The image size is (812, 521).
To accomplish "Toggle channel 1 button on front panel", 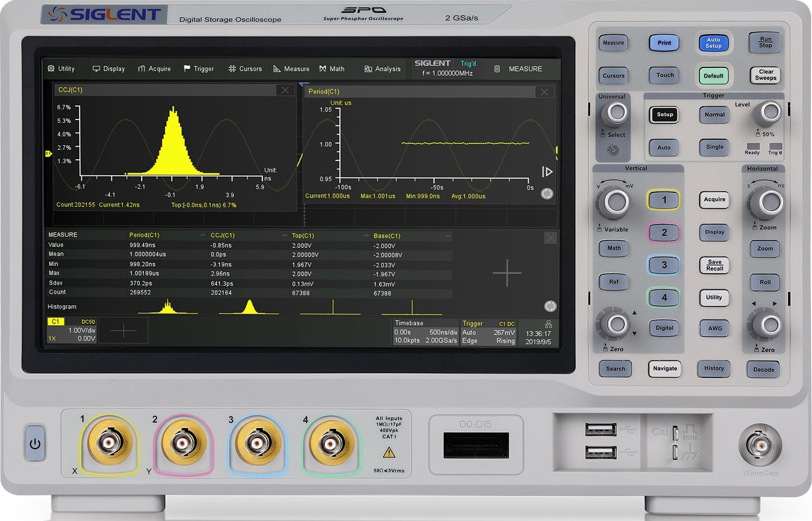I will pyautogui.click(x=664, y=200).
